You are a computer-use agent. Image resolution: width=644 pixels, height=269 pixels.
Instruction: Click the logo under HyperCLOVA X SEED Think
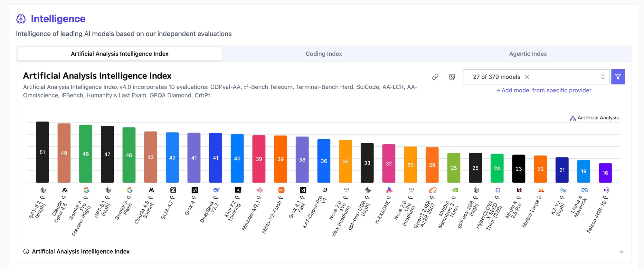coord(498,190)
